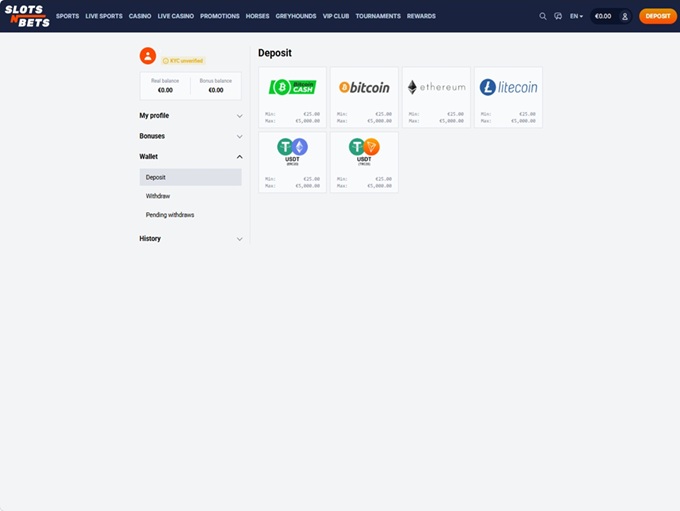Go to the Live Casino page
Image resolution: width=680 pixels, height=511 pixels.
click(176, 16)
